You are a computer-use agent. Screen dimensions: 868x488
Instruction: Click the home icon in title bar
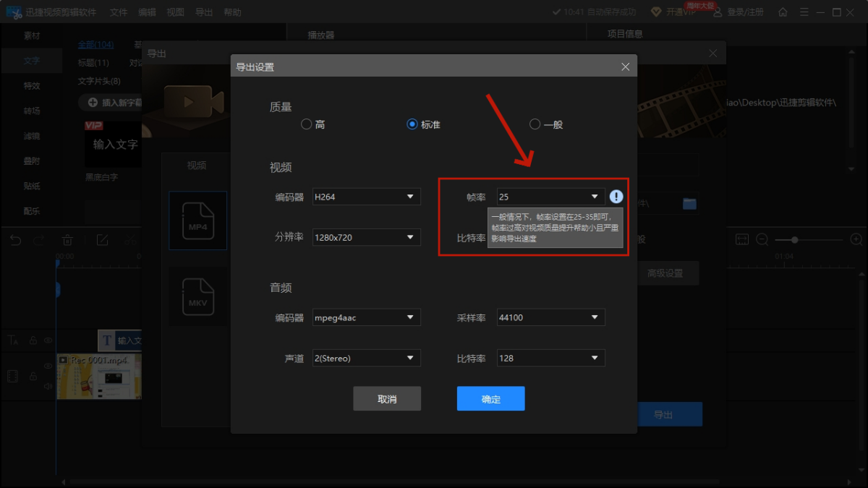click(x=783, y=12)
